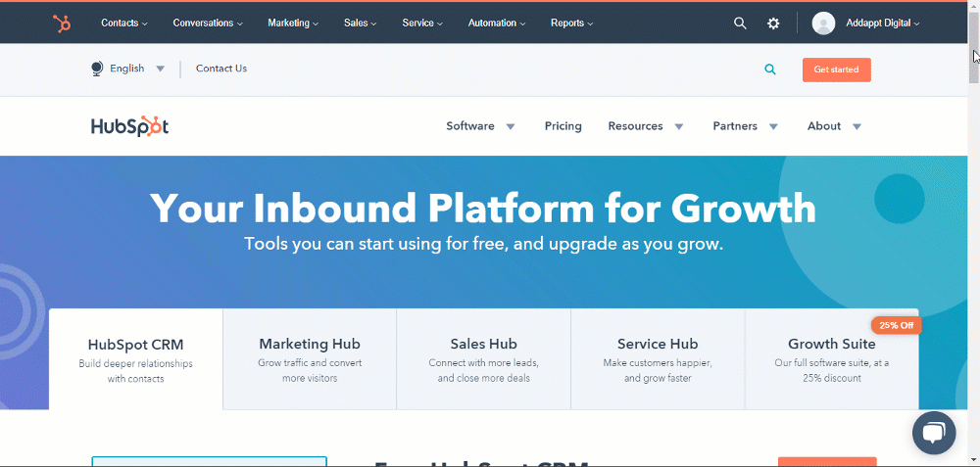Image resolution: width=980 pixels, height=467 pixels.
Task: Open the Conversations dropdown menu
Action: pyautogui.click(x=208, y=23)
